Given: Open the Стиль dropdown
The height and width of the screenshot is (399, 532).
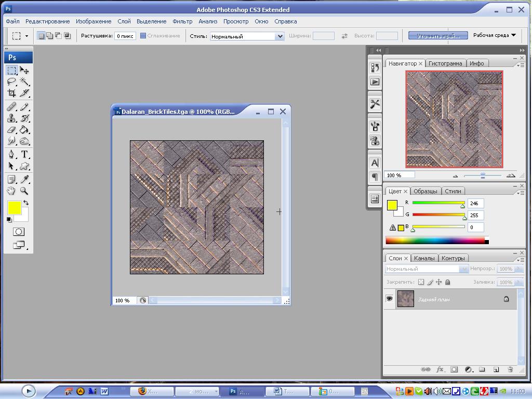Looking at the screenshot, I should [280, 36].
